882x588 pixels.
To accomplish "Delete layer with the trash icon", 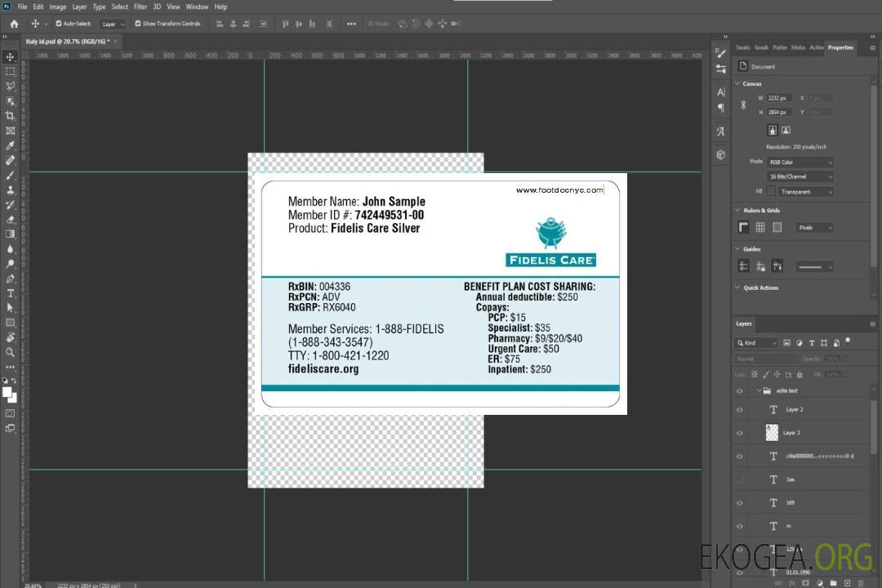I will pyautogui.click(x=861, y=583).
